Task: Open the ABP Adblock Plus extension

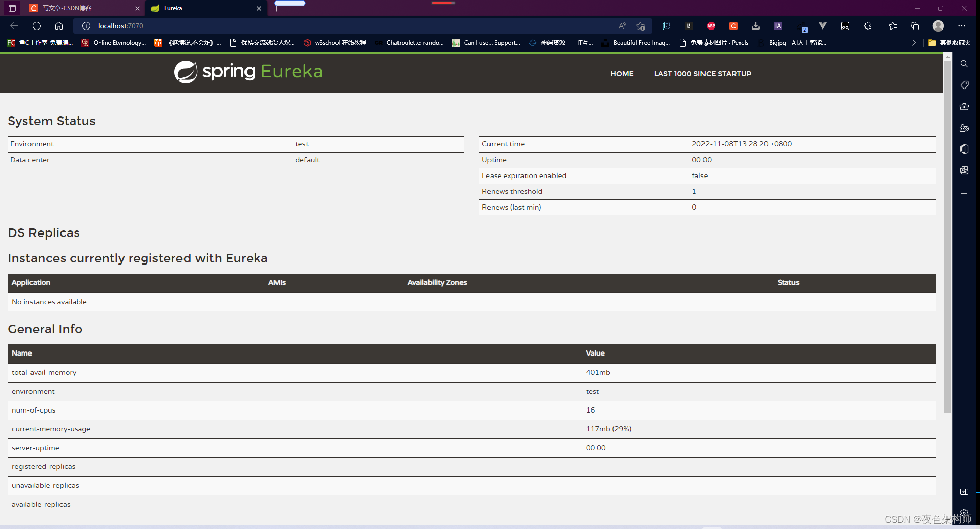Action: point(711,26)
